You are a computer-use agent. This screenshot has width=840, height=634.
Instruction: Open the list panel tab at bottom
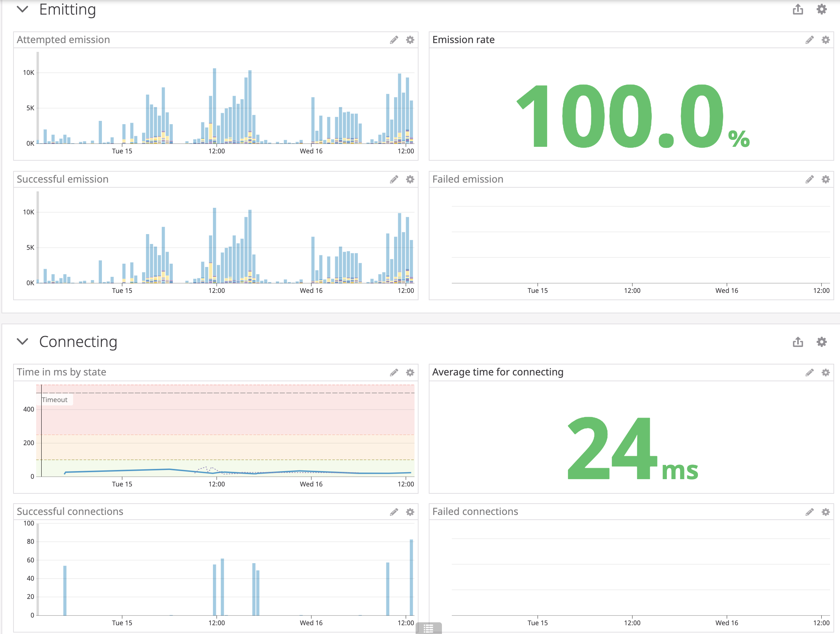coord(428,628)
